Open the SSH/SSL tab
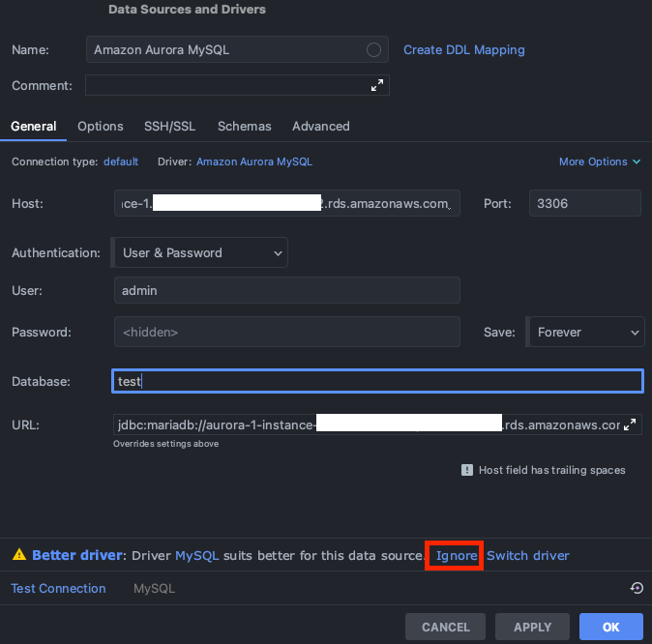Image resolution: width=652 pixels, height=644 pixels. (169, 127)
